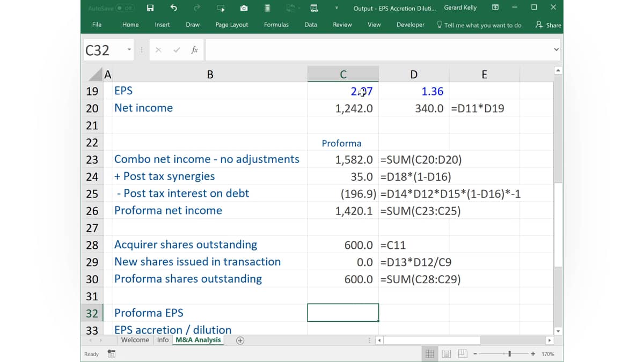This screenshot has width=644, height=362.
Task: Open the Developer tab
Action: pos(411,25)
